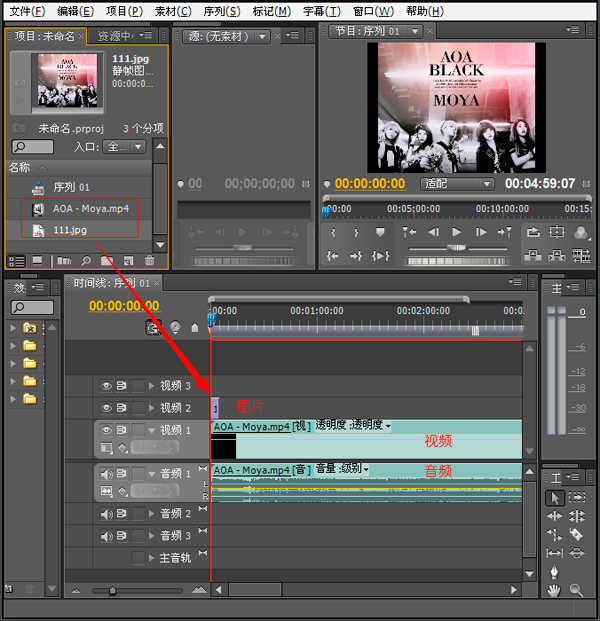Mute audio track 音频 1 speaker toggle

click(106, 474)
